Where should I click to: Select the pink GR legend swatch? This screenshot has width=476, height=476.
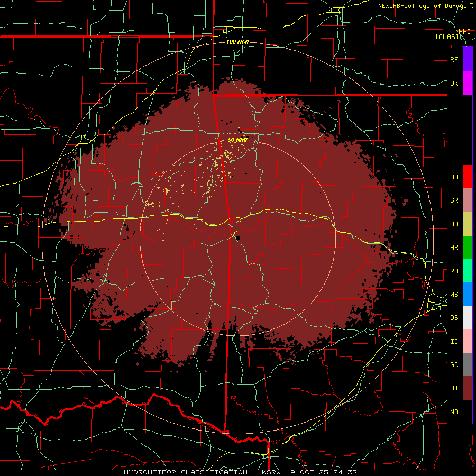[467, 200]
